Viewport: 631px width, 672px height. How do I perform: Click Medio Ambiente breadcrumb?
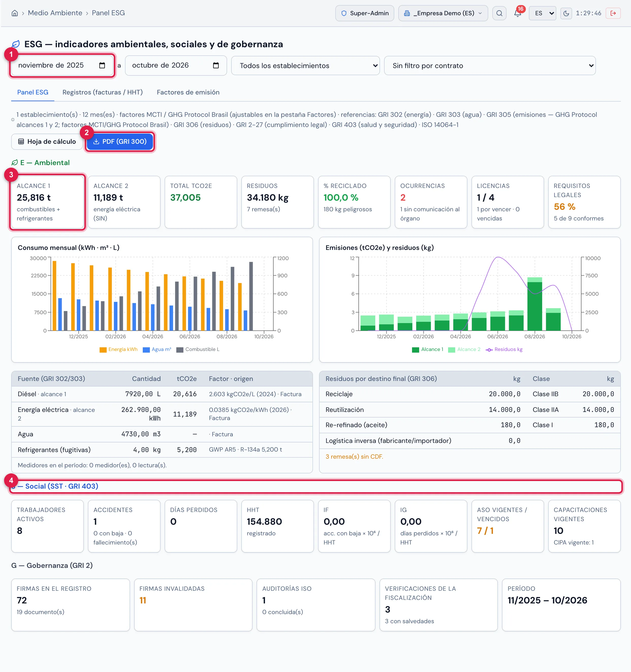coord(55,13)
